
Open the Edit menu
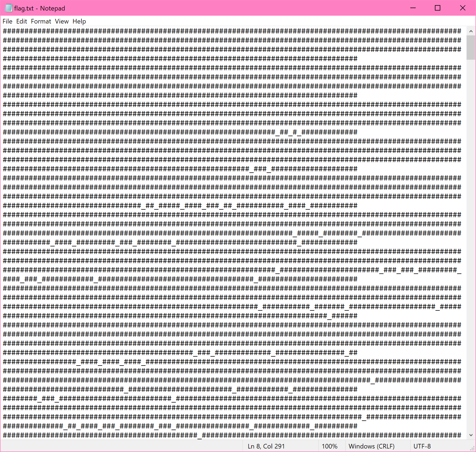(x=21, y=21)
